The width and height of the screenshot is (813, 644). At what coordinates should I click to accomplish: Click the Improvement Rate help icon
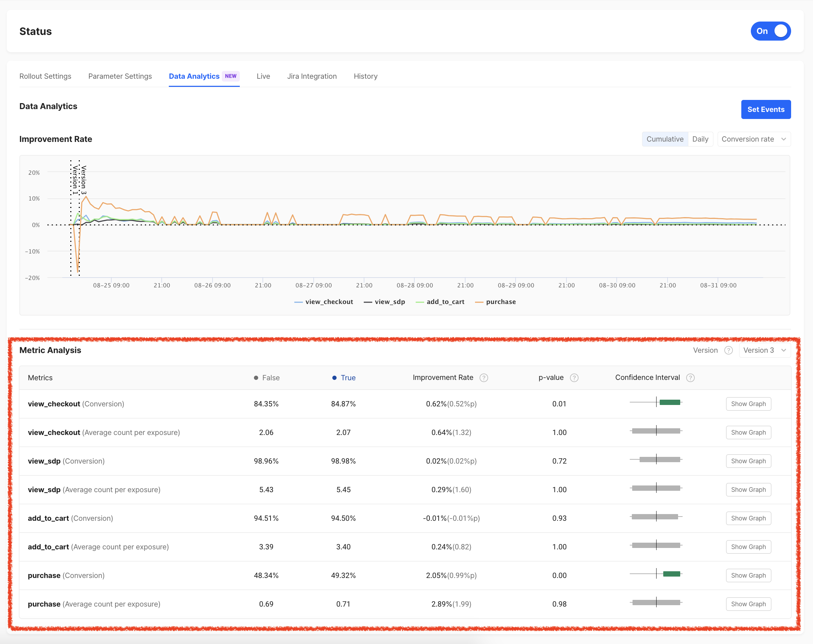(483, 378)
